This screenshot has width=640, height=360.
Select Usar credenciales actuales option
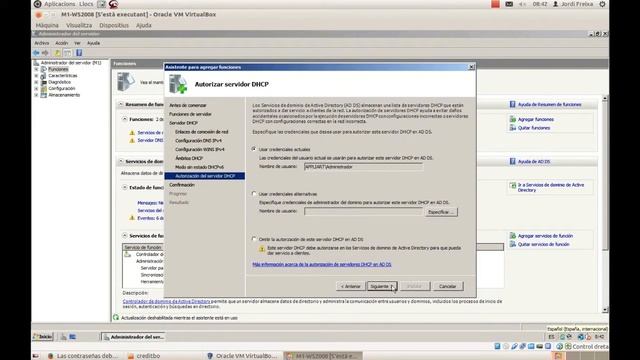(x=254, y=149)
